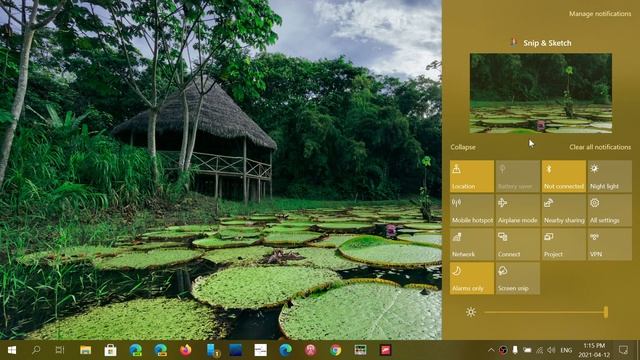Click Clear all notifications
The height and width of the screenshot is (360, 640).
pos(600,147)
